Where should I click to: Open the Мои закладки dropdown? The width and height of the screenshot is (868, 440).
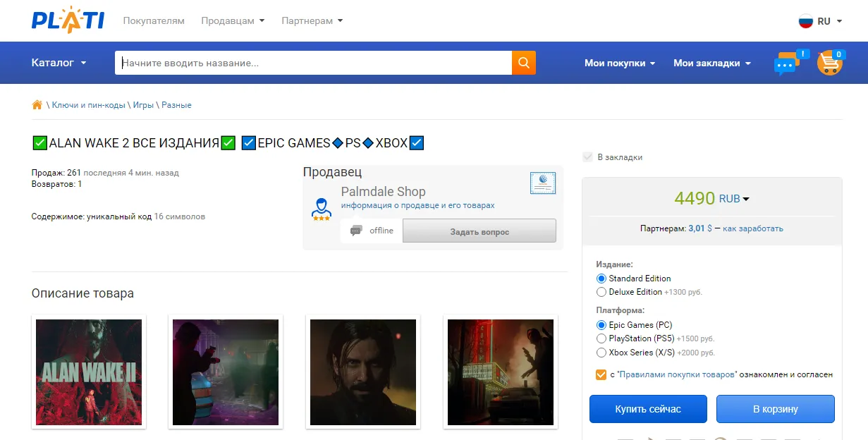coord(712,63)
